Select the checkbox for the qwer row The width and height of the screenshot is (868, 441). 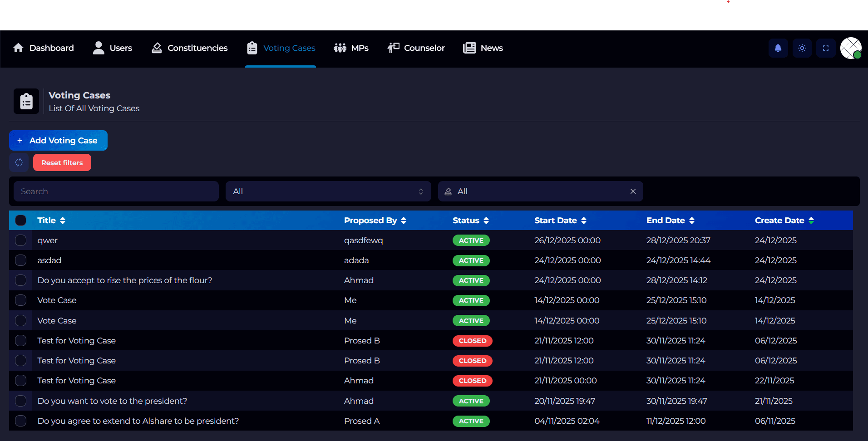(x=21, y=240)
